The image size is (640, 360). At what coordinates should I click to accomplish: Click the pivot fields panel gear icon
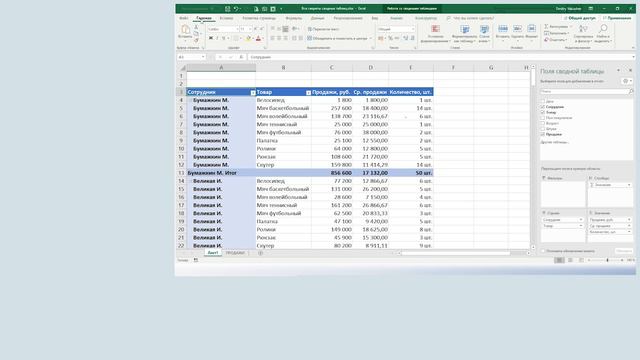pyautogui.click(x=626, y=81)
